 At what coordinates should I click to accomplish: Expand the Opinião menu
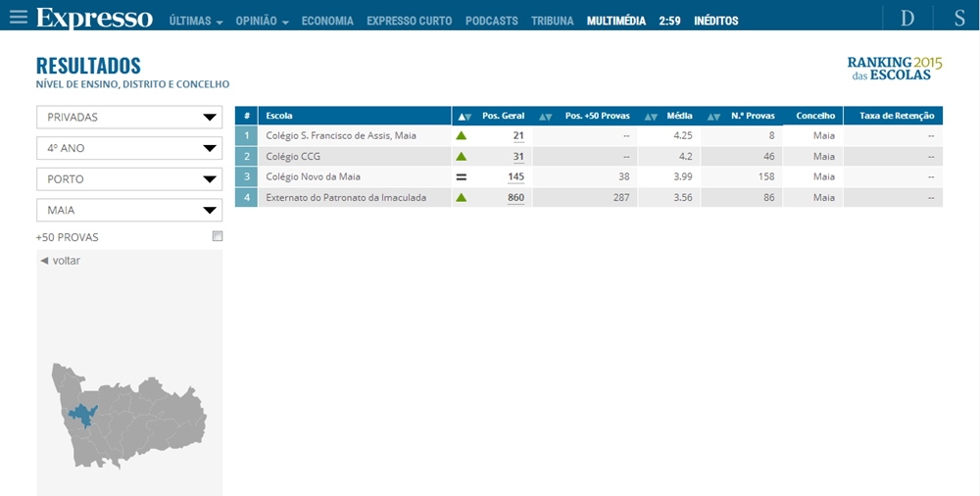point(262,22)
